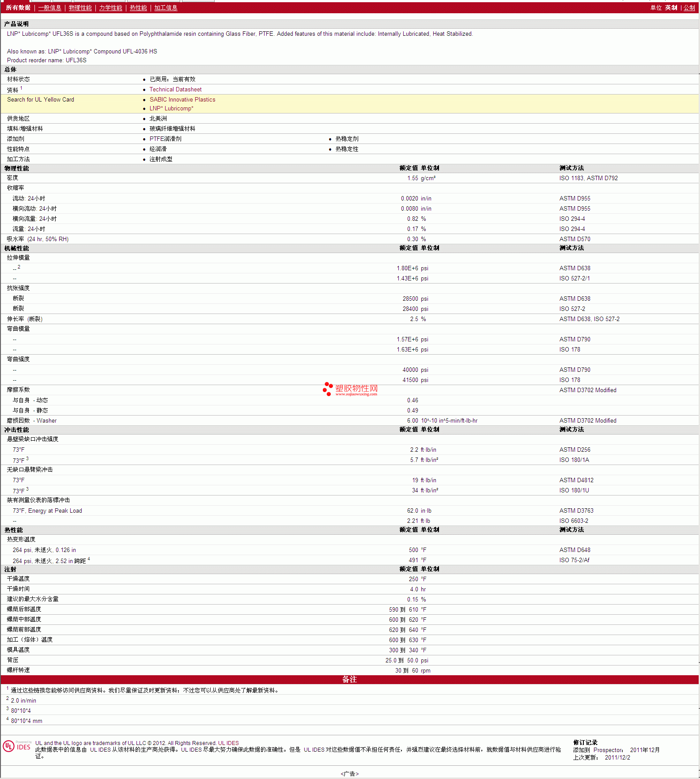Click the 磨损因数 - Washer row label
Image resolution: width=700 pixels, height=779 pixels.
[32, 421]
